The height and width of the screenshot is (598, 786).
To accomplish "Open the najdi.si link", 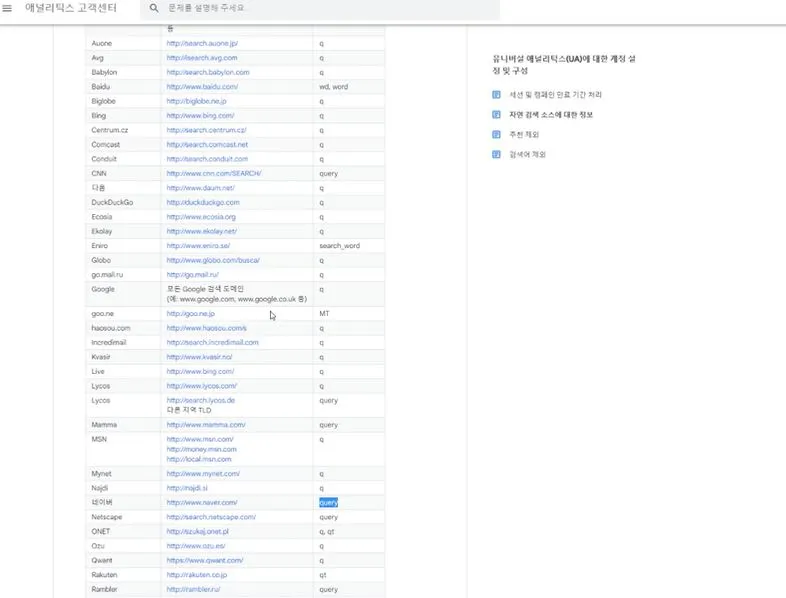I will click(x=187, y=488).
